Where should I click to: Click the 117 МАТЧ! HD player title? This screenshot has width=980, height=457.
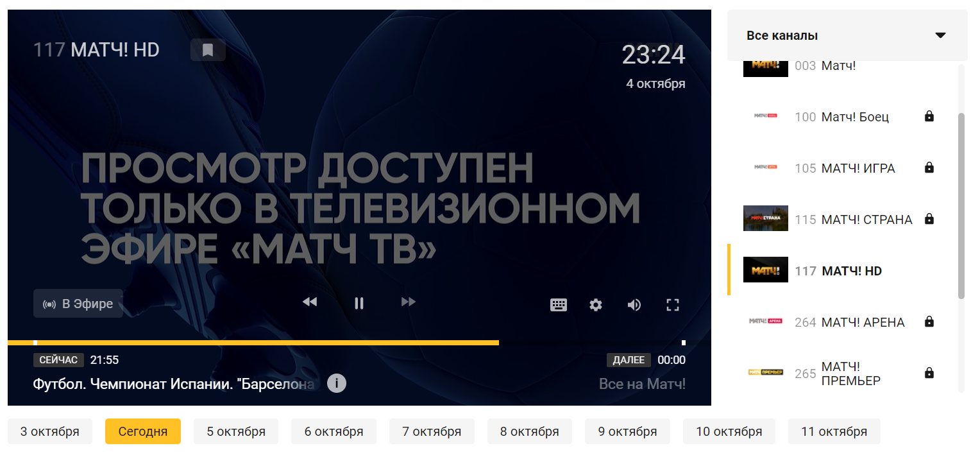click(96, 50)
